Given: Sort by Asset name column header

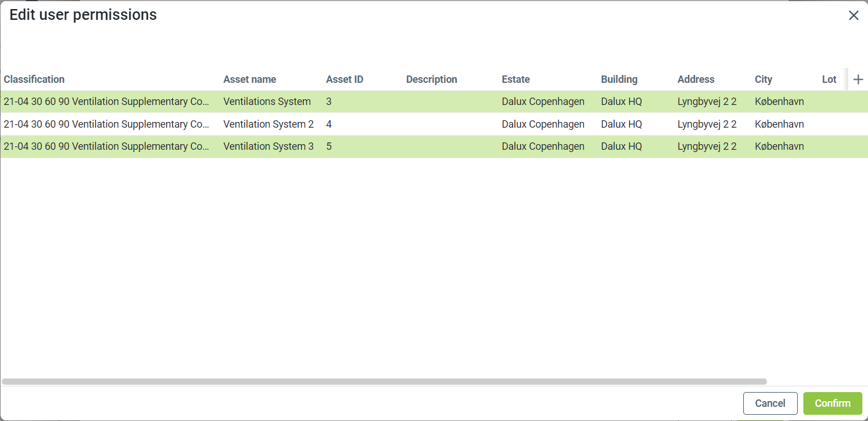Looking at the screenshot, I should coord(249,79).
